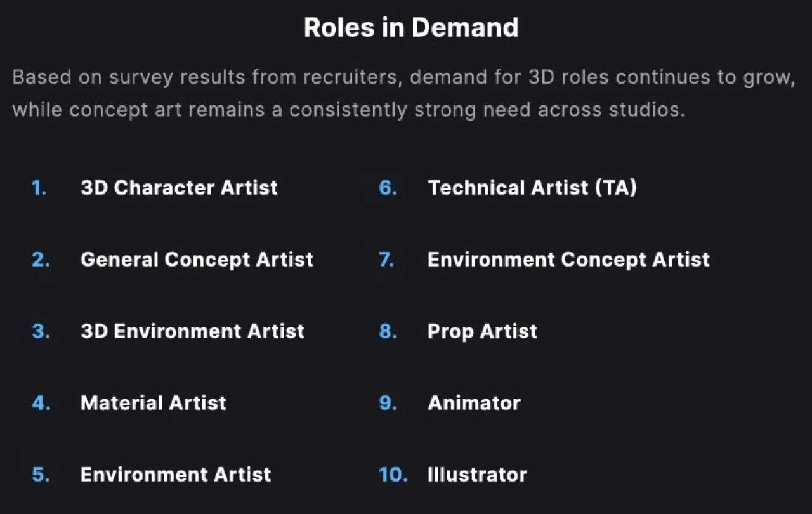The height and width of the screenshot is (514, 812).
Task: Select Technical Artist (TA) role
Action: [x=532, y=188]
